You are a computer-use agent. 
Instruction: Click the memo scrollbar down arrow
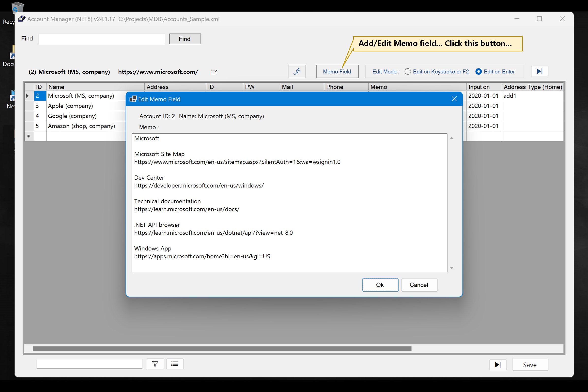coord(451,268)
